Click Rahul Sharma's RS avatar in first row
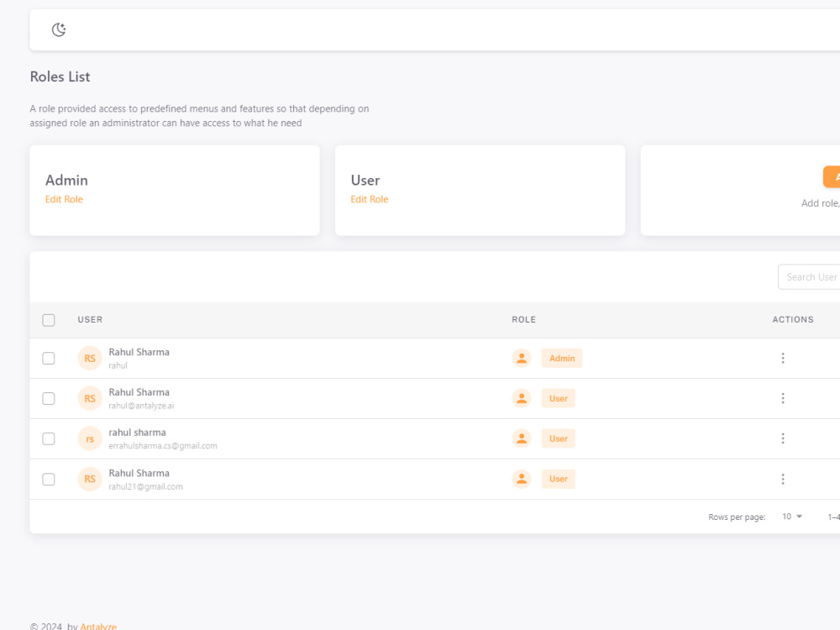 pyautogui.click(x=89, y=357)
